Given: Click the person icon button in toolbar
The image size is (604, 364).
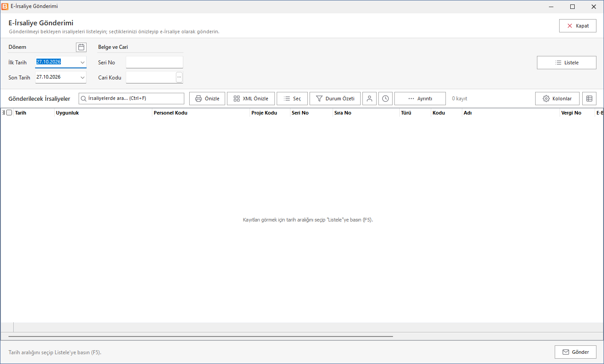Looking at the screenshot, I should pyautogui.click(x=369, y=99).
